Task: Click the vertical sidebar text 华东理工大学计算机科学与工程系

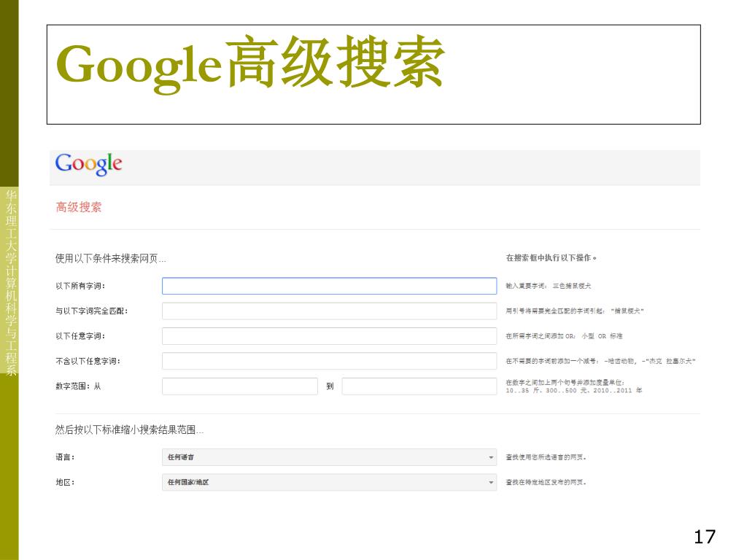Action: [x=11, y=282]
